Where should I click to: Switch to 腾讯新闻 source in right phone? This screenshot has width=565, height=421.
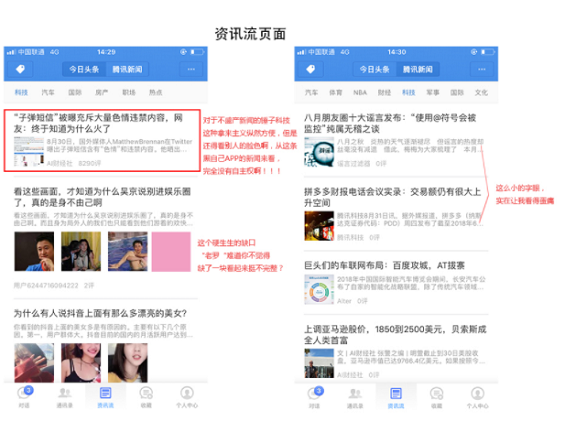(x=418, y=69)
